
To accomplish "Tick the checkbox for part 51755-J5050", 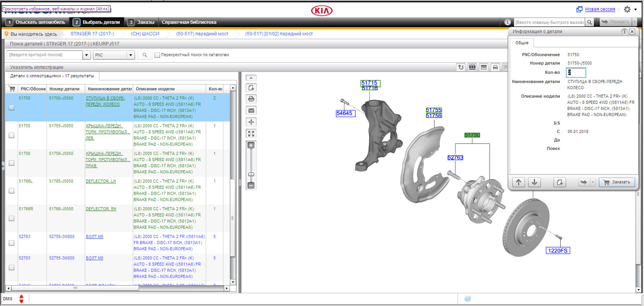I will pos(12,135).
